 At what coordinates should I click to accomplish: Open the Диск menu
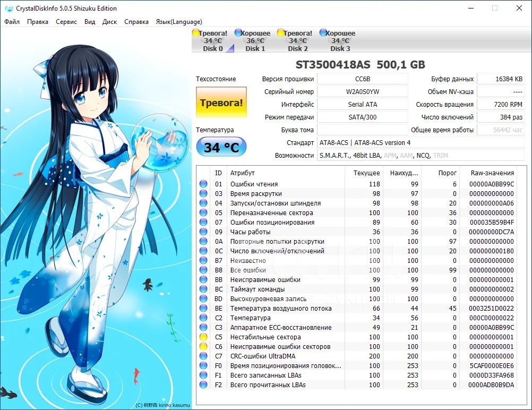click(x=109, y=22)
